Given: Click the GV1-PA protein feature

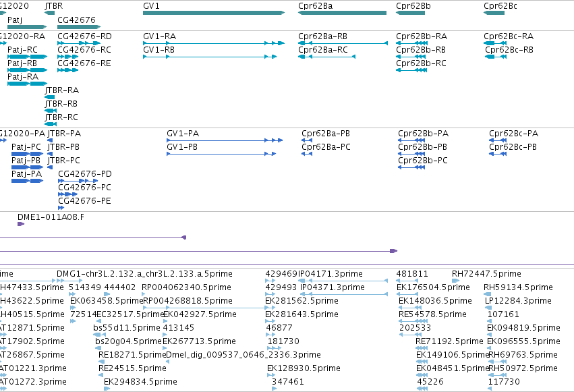Looking at the screenshot, I should 225,140.
